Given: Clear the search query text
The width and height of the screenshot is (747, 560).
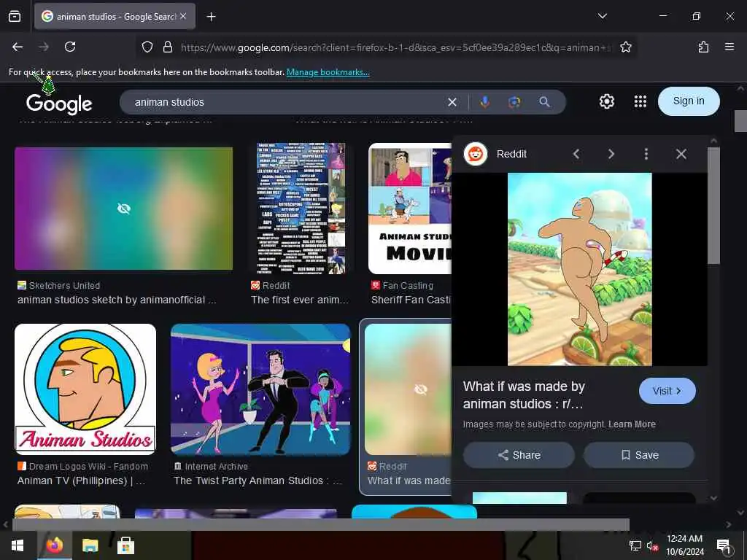Looking at the screenshot, I should pyautogui.click(x=452, y=102).
